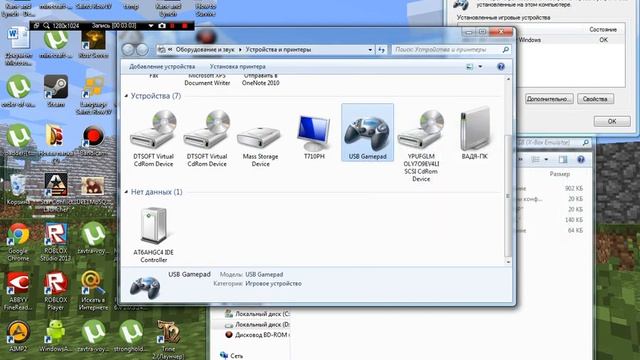The width and height of the screenshot is (640, 360).
Task: Click the Microsoft XPS Document Writer label
Action: tap(207, 79)
